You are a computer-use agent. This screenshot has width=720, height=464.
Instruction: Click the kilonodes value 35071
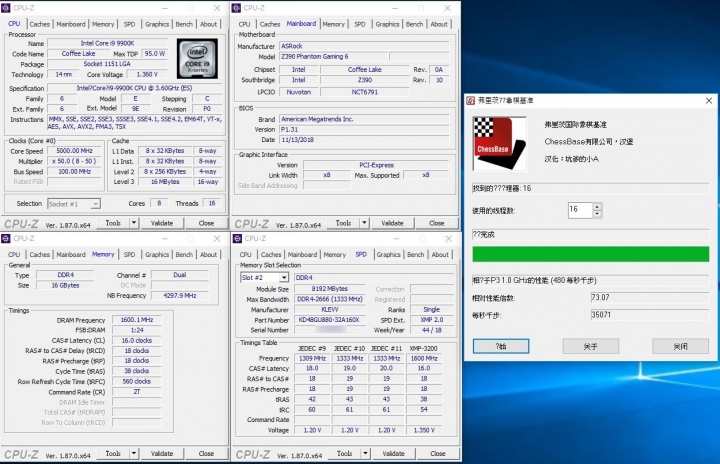tap(650, 315)
